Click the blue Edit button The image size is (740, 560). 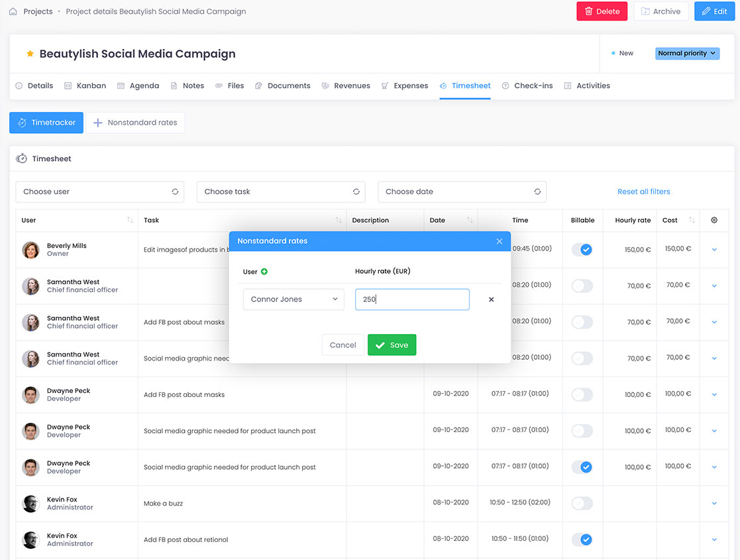(714, 11)
